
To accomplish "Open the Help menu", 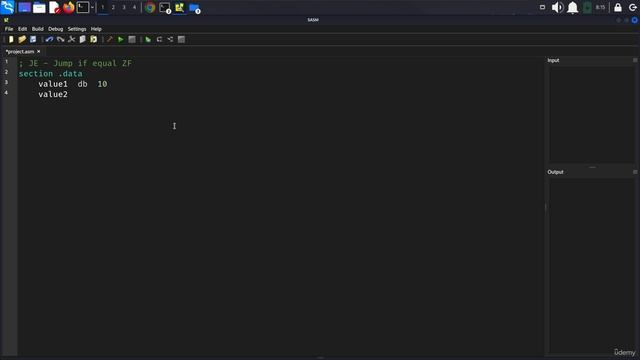I will 96,29.
